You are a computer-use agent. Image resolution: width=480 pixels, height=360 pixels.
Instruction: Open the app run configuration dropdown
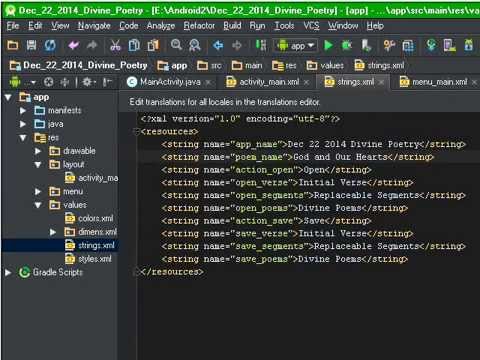click(295, 45)
